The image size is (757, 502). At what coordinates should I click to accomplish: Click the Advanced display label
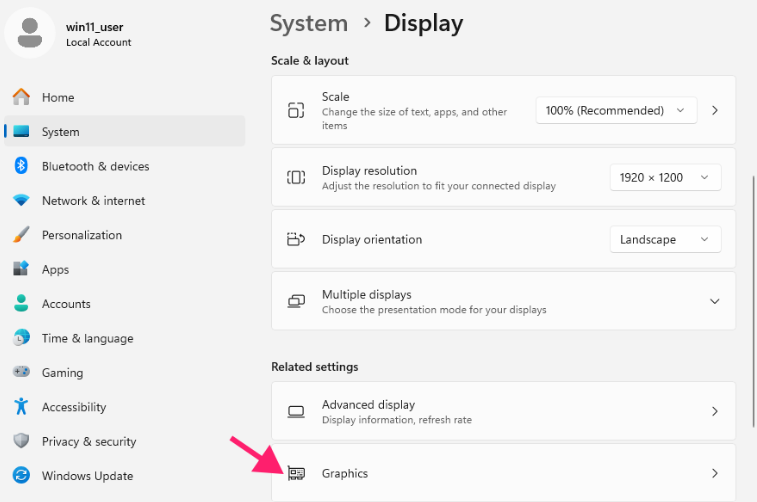(368, 404)
